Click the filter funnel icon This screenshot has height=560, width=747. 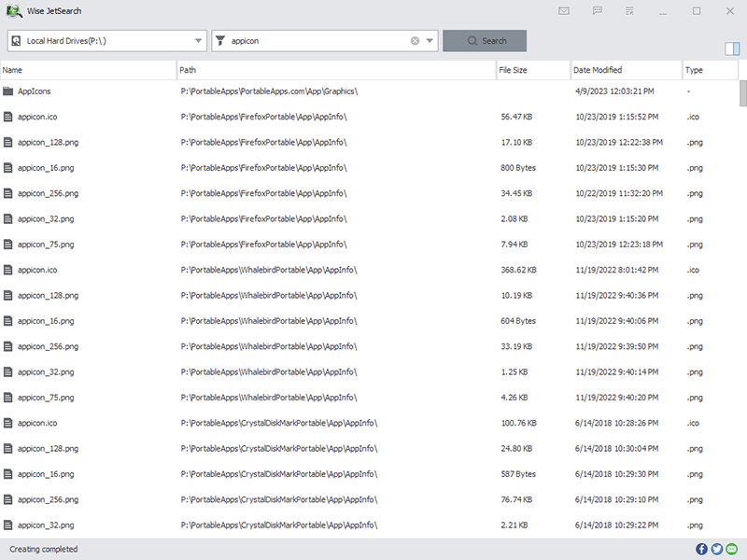(x=221, y=41)
